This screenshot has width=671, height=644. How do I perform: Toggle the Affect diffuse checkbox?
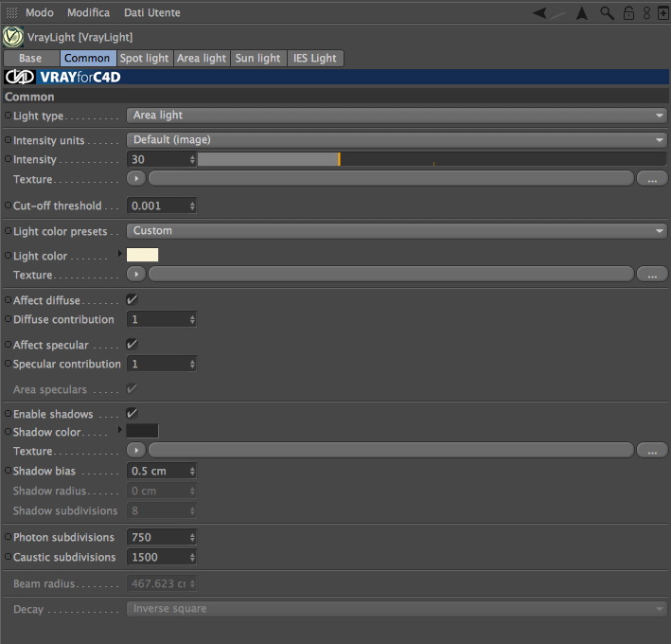(x=132, y=299)
